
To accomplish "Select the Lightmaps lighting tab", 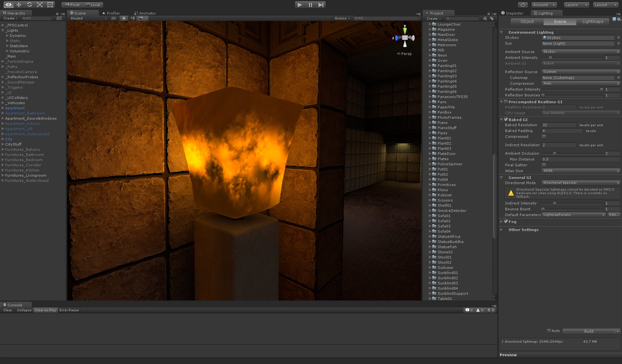I will (593, 22).
